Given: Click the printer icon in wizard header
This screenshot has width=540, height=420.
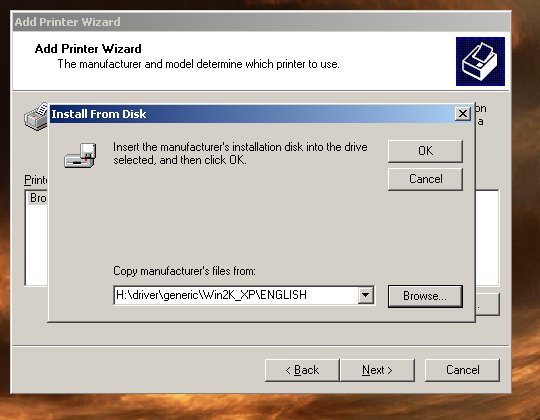Looking at the screenshot, I should pos(480,61).
